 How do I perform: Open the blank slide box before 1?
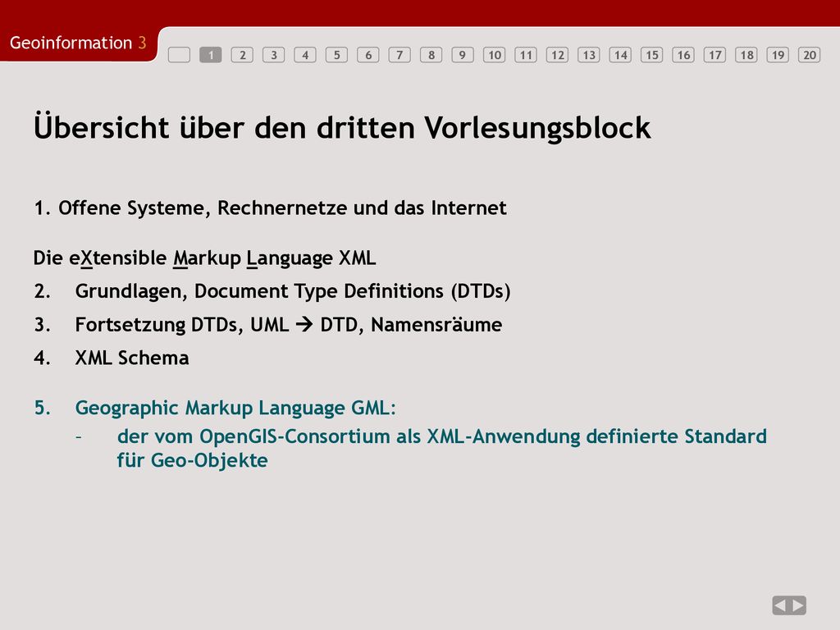(x=179, y=55)
